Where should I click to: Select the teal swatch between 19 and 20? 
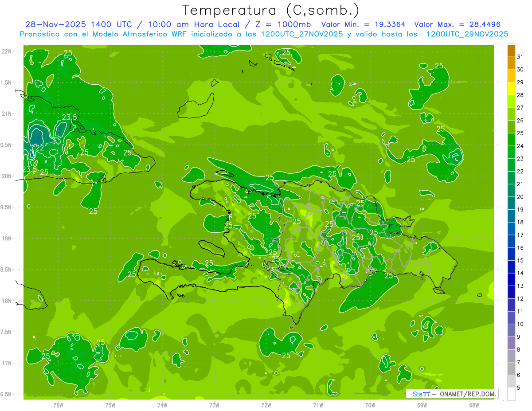click(511, 203)
